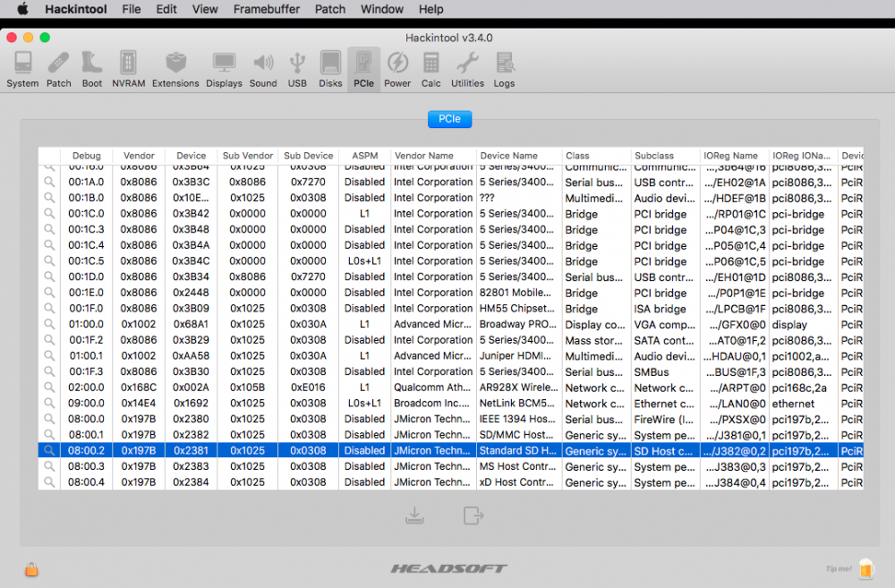Click 'Broadway PRO...' device name cell
Image resolution: width=895 pixels, height=588 pixels.
click(x=519, y=324)
